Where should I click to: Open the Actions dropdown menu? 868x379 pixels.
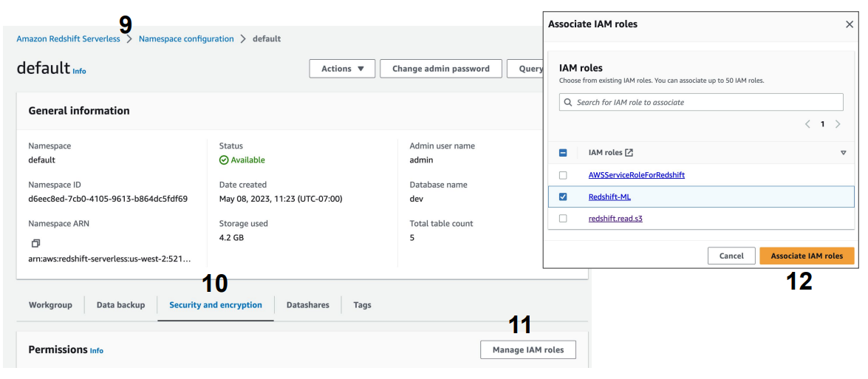[342, 69]
